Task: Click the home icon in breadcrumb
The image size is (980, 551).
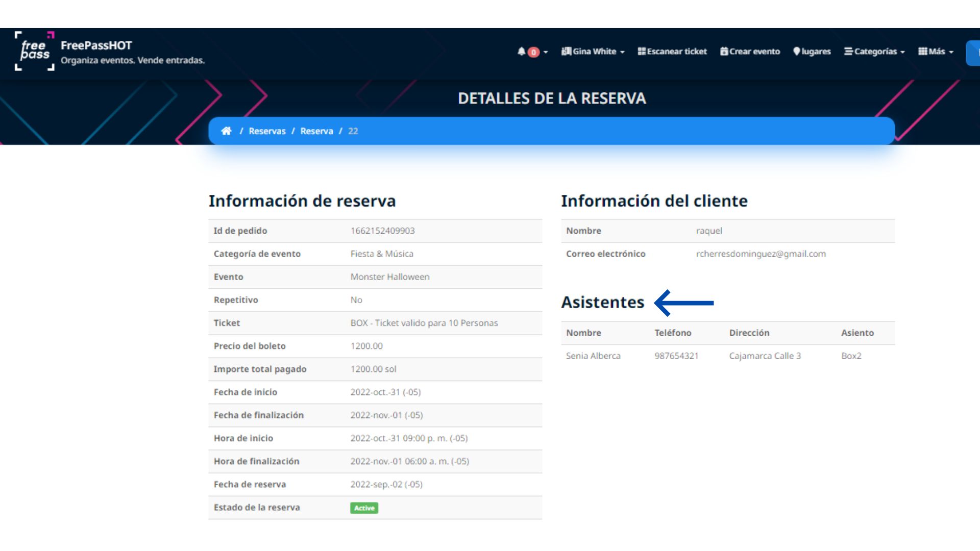Action: coord(226,131)
